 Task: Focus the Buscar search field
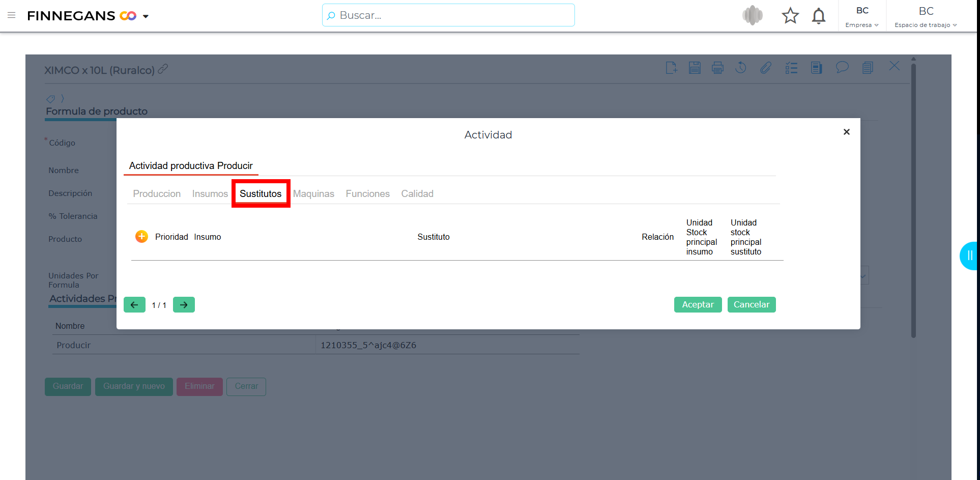click(448, 15)
